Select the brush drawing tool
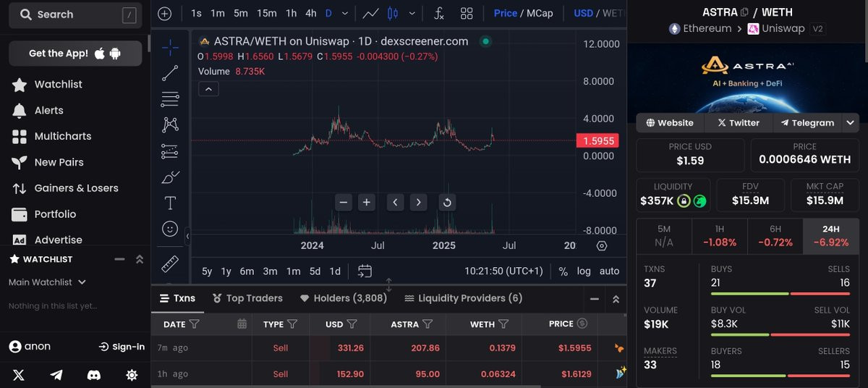Screen dimensions: 868x388 [170, 177]
